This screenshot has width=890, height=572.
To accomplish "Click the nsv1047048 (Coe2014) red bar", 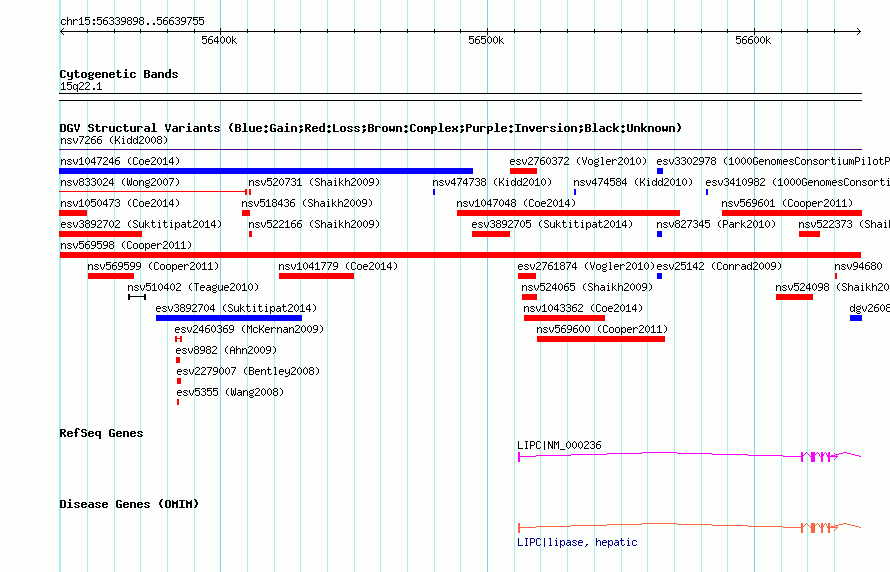I will tap(568, 213).
